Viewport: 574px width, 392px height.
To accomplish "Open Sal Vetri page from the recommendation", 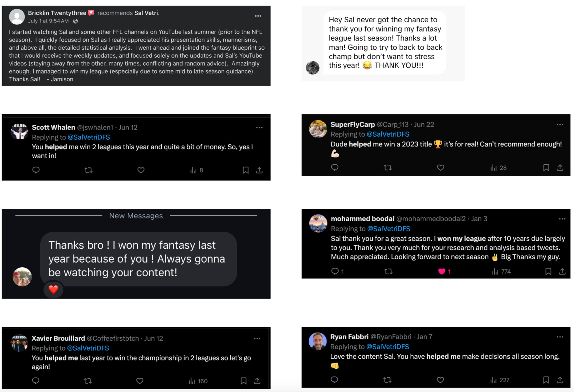I will (x=146, y=13).
